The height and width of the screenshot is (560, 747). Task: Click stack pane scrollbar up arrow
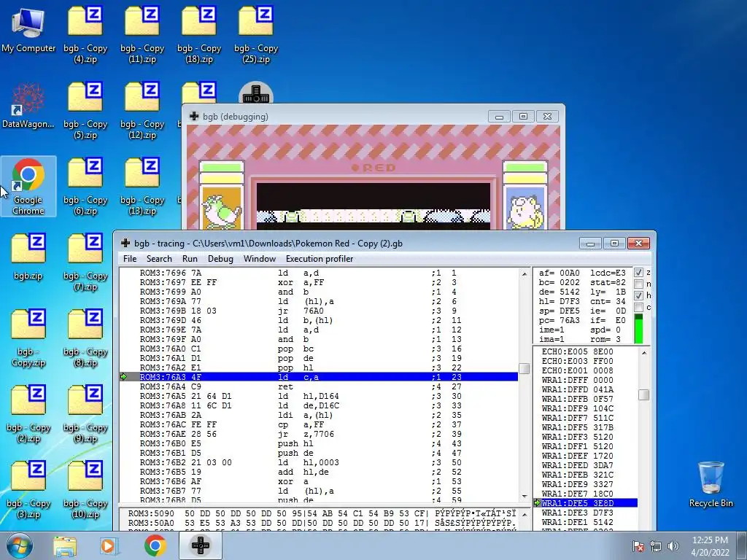pos(643,353)
